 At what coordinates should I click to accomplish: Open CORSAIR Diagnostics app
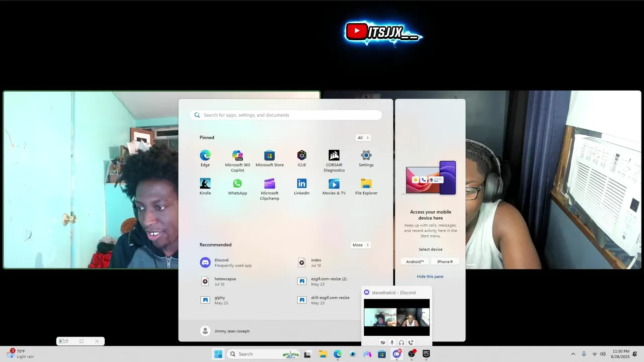pyautogui.click(x=334, y=161)
